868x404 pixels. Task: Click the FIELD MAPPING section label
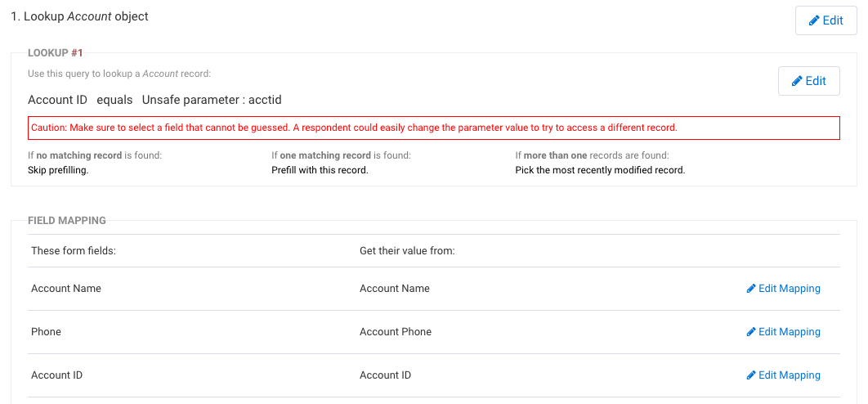tap(67, 220)
